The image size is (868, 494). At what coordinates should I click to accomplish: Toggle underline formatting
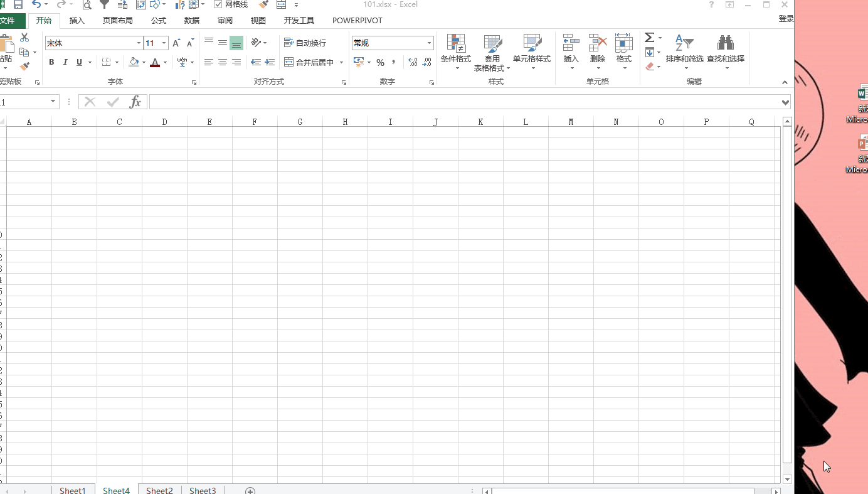79,62
